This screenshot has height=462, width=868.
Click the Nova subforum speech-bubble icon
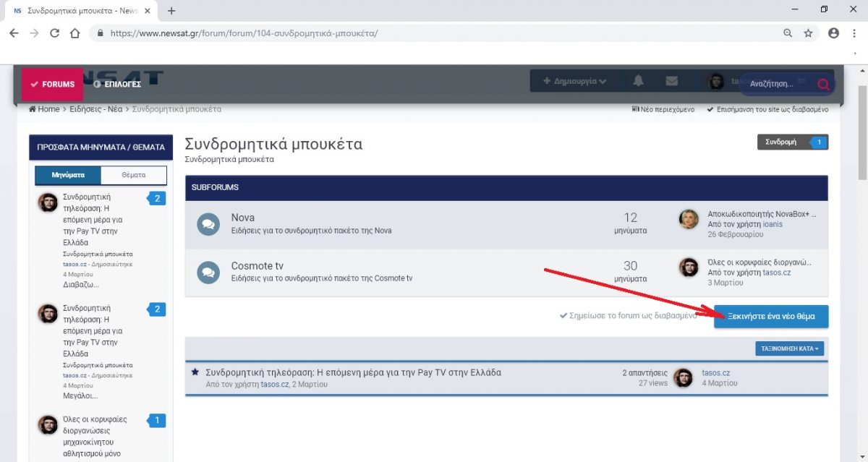208,224
